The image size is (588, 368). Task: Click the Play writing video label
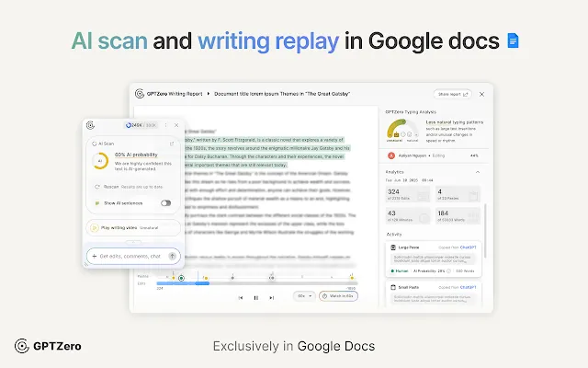(119, 227)
